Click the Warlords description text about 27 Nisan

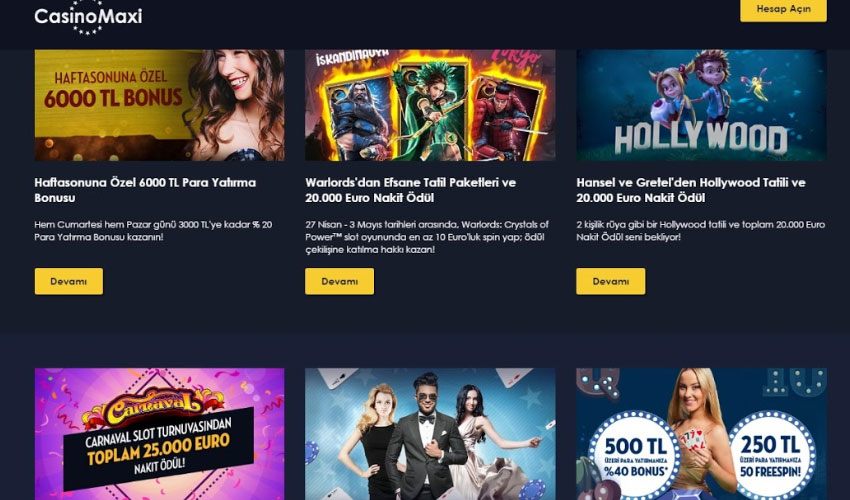click(x=427, y=237)
